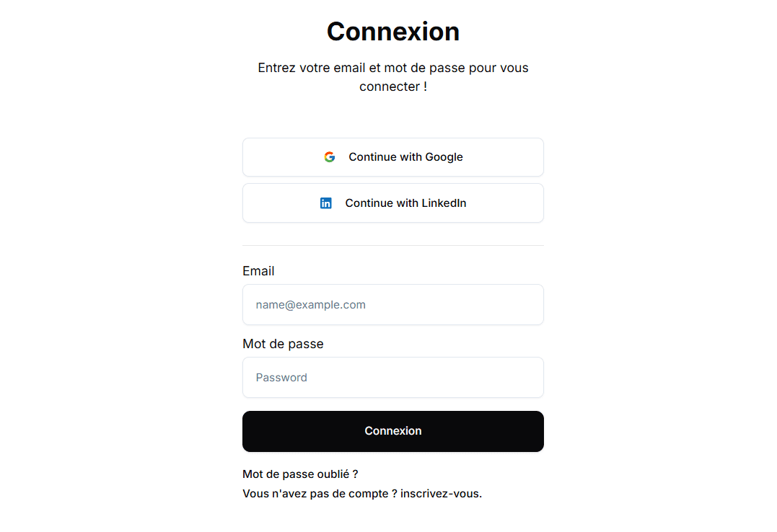Click the LinkedIn logo icon

326,203
